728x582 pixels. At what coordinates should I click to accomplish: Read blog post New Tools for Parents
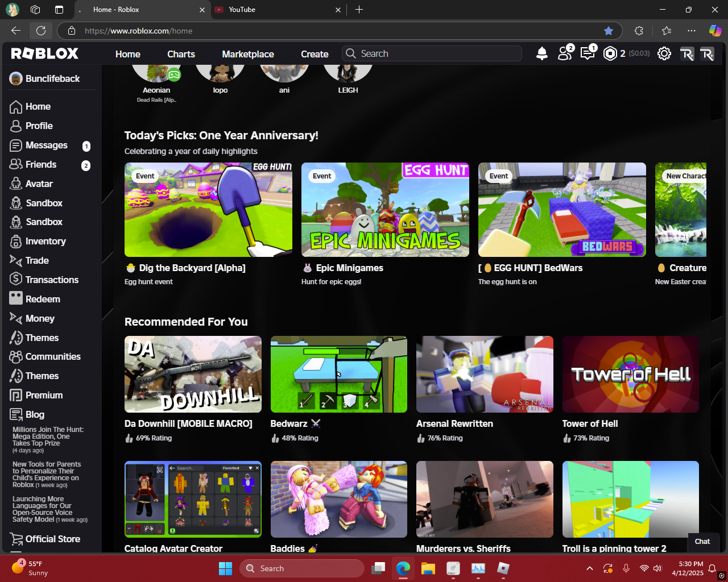coord(47,475)
